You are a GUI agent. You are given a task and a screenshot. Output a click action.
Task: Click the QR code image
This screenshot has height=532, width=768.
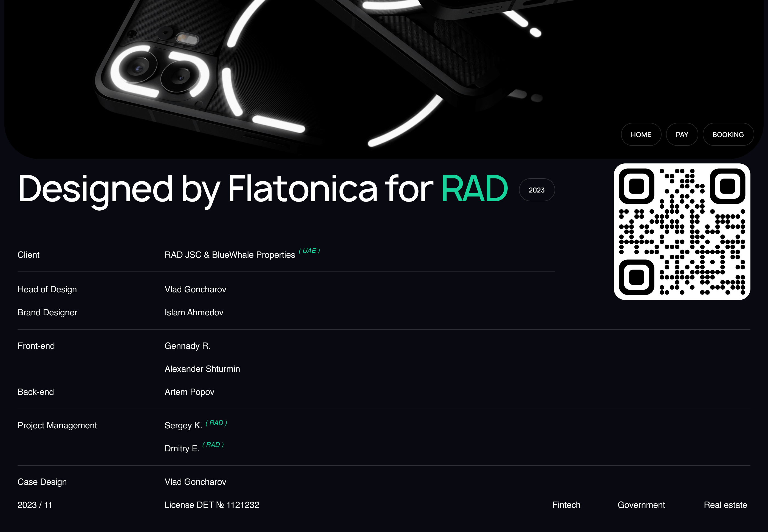coord(682,232)
